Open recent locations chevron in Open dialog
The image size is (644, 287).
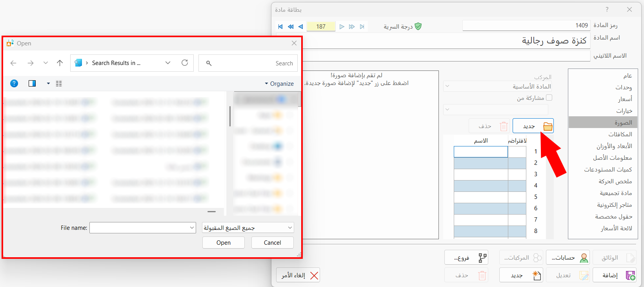pos(45,63)
